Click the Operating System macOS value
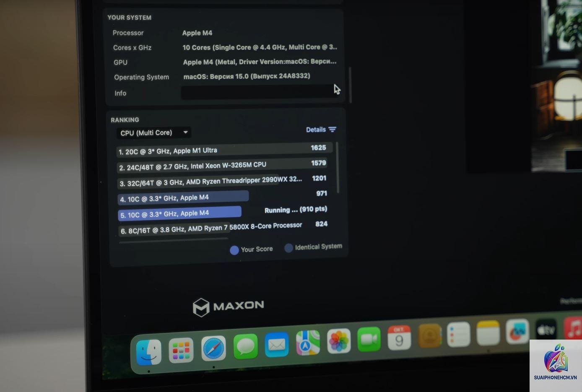The height and width of the screenshot is (392, 582). pyautogui.click(x=247, y=76)
